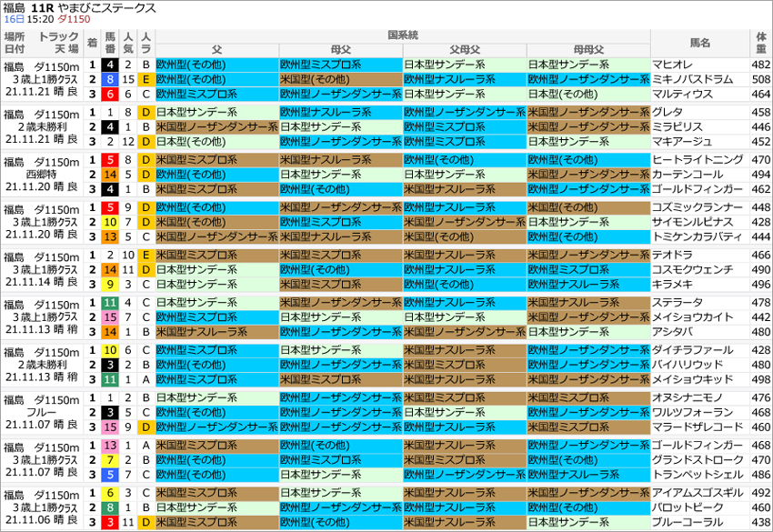Select horse name バイハリウッド

[x=688, y=366]
